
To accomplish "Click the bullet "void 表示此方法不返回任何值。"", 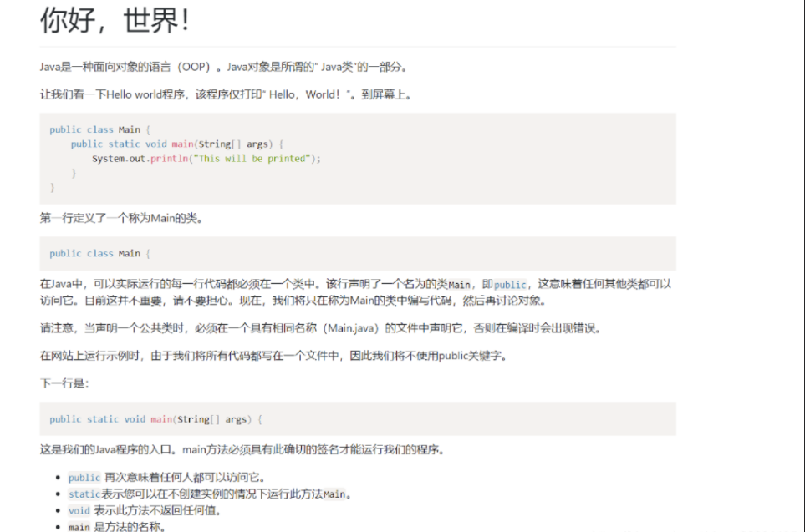I will 145,510.
